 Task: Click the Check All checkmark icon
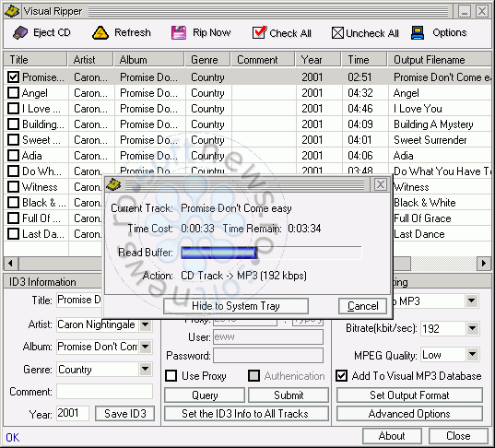point(259,32)
